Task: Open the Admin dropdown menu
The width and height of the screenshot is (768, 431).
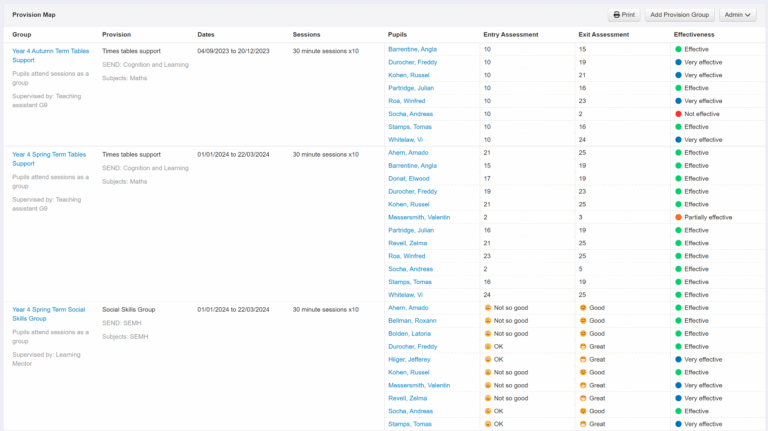Action: coord(737,15)
